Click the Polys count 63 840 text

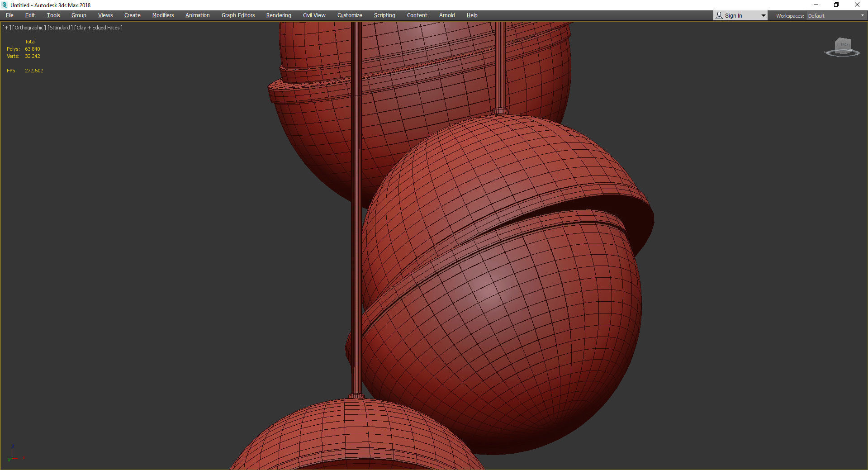pyautogui.click(x=32, y=49)
